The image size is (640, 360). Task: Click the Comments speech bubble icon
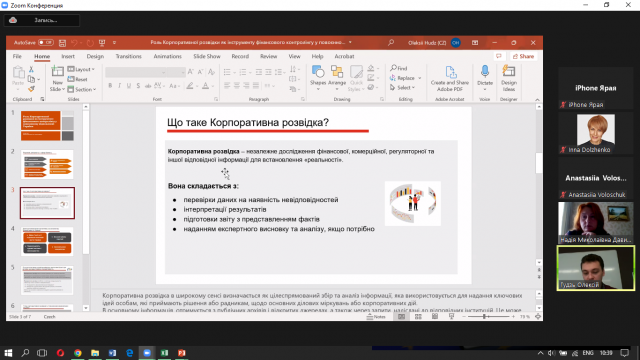(x=499, y=56)
